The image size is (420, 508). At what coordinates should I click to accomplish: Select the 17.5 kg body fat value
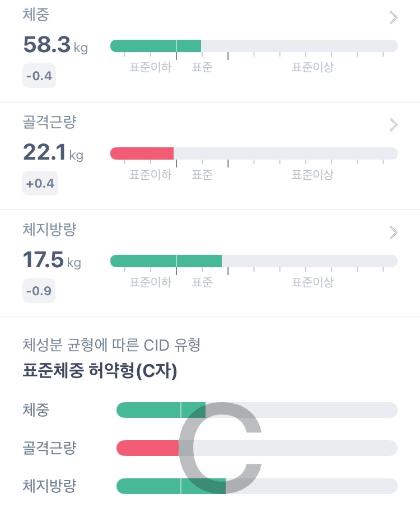click(x=52, y=260)
